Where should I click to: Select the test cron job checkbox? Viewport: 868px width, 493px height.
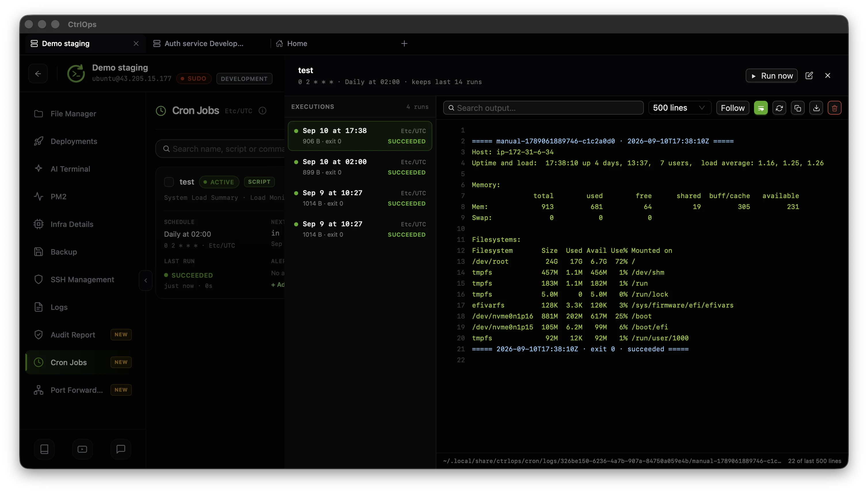(169, 182)
